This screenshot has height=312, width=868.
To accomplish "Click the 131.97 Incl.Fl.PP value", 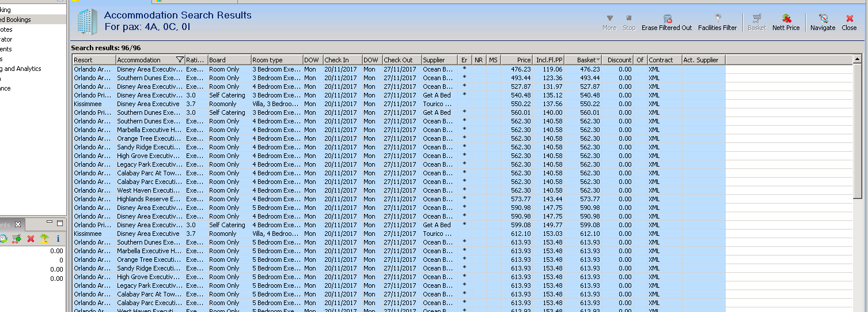I will click(x=552, y=87).
